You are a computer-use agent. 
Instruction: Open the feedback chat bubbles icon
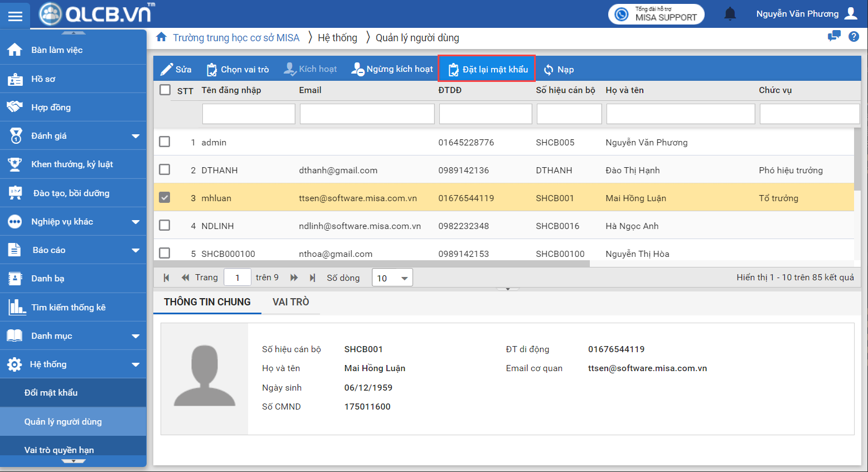tap(834, 37)
